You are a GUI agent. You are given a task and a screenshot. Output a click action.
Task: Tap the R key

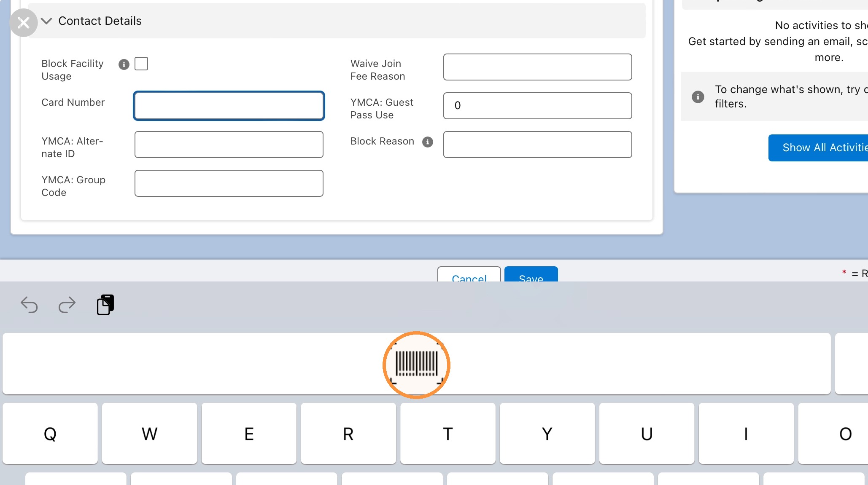pyautogui.click(x=348, y=434)
